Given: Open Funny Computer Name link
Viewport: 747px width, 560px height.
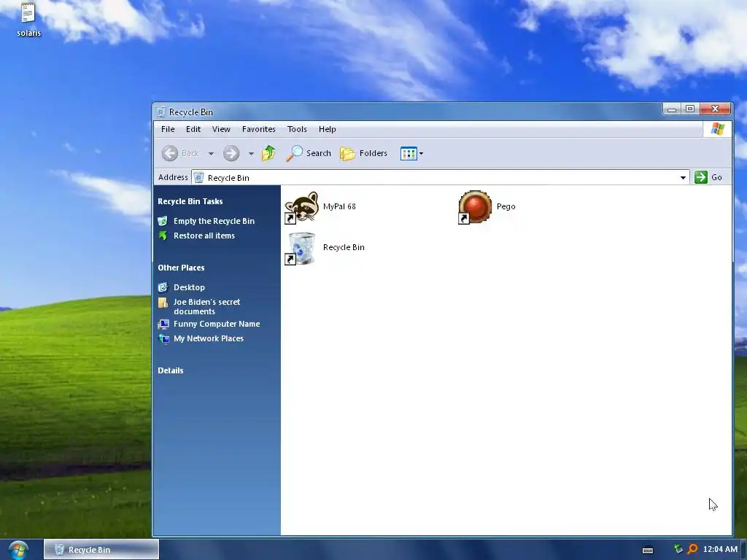Looking at the screenshot, I should (x=217, y=324).
